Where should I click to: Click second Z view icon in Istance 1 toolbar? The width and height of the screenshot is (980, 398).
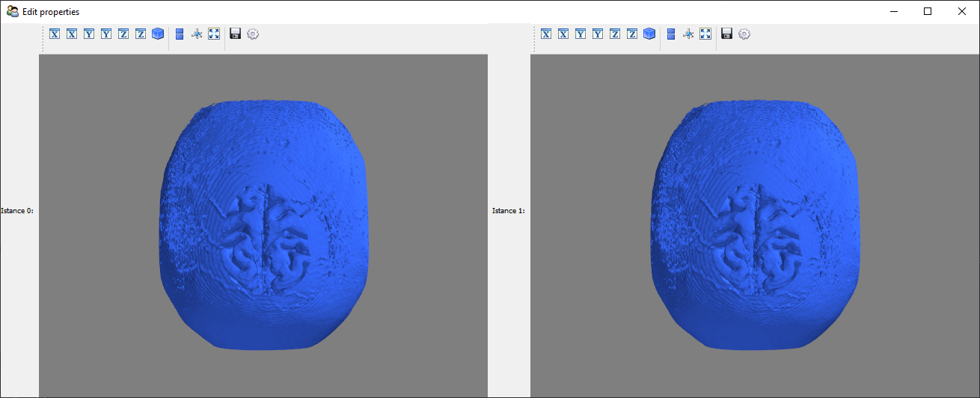click(632, 34)
